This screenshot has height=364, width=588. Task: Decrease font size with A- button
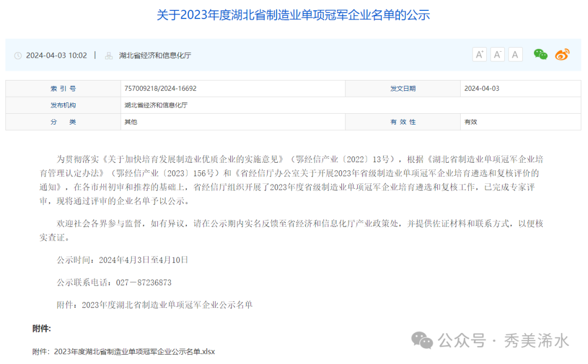pyautogui.click(x=497, y=54)
